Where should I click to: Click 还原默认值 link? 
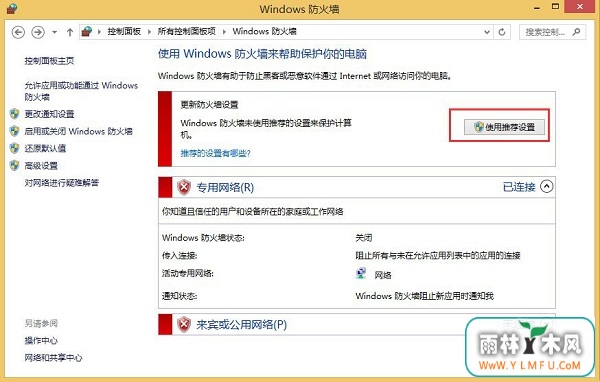point(45,148)
